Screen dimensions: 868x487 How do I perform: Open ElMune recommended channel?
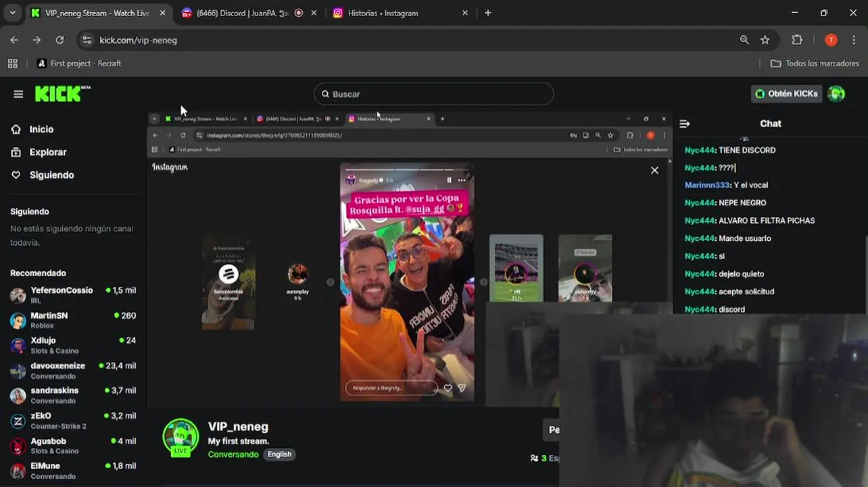pyautogui.click(x=73, y=471)
